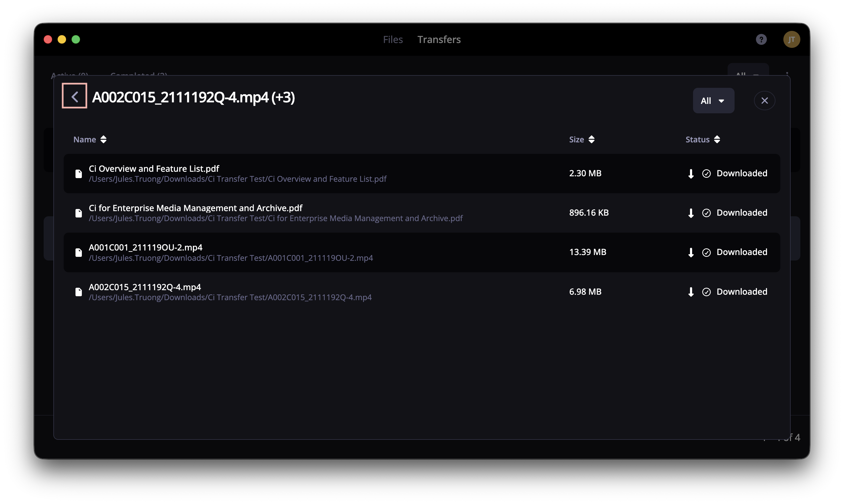Click the Size sort arrows icon
This screenshot has height=504, width=844.
tap(591, 140)
